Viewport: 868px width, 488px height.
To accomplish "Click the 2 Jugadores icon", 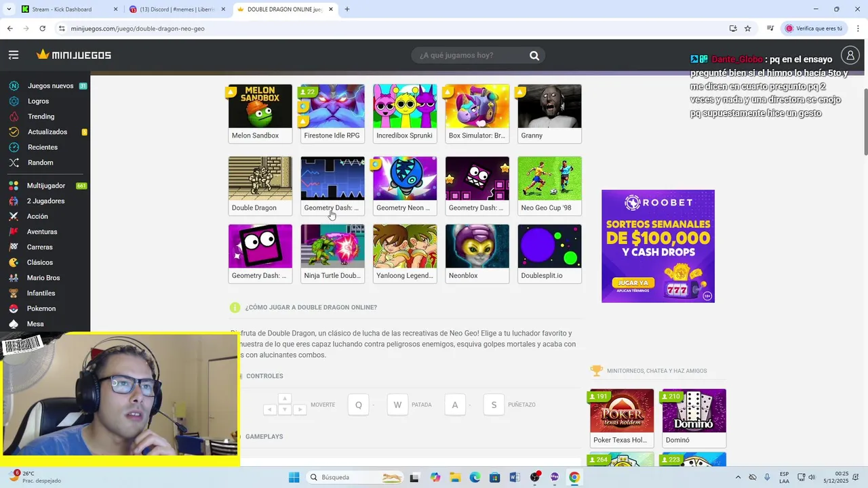I will tap(14, 201).
